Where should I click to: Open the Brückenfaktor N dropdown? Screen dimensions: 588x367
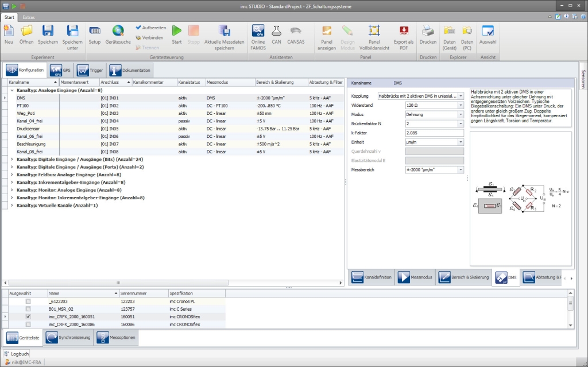click(461, 123)
